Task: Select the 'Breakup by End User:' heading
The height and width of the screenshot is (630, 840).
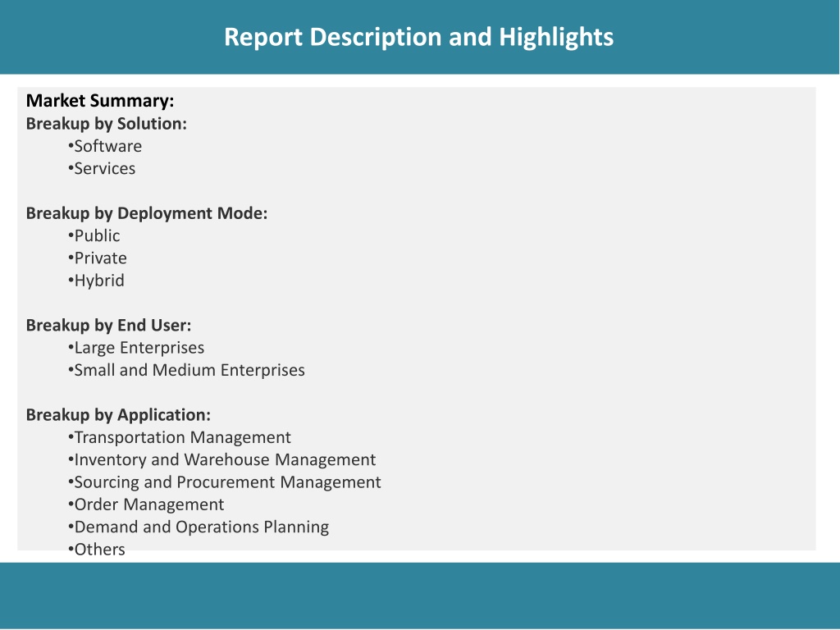Action: click(109, 325)
